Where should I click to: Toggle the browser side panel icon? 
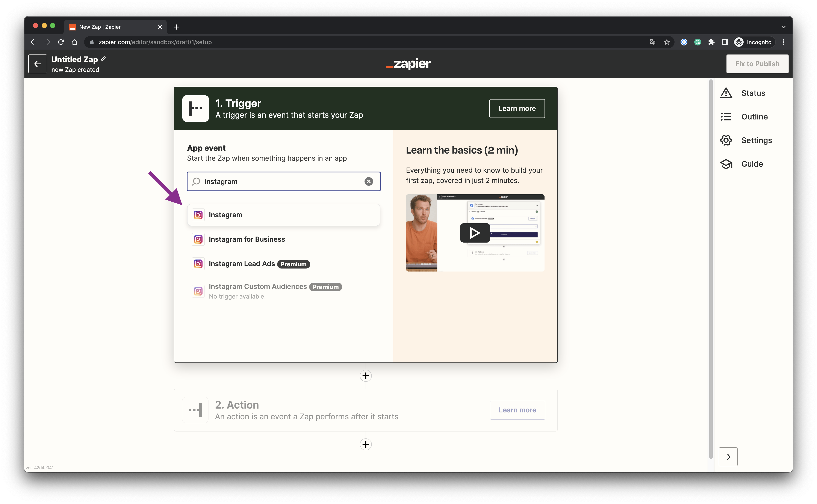point(725,42)
